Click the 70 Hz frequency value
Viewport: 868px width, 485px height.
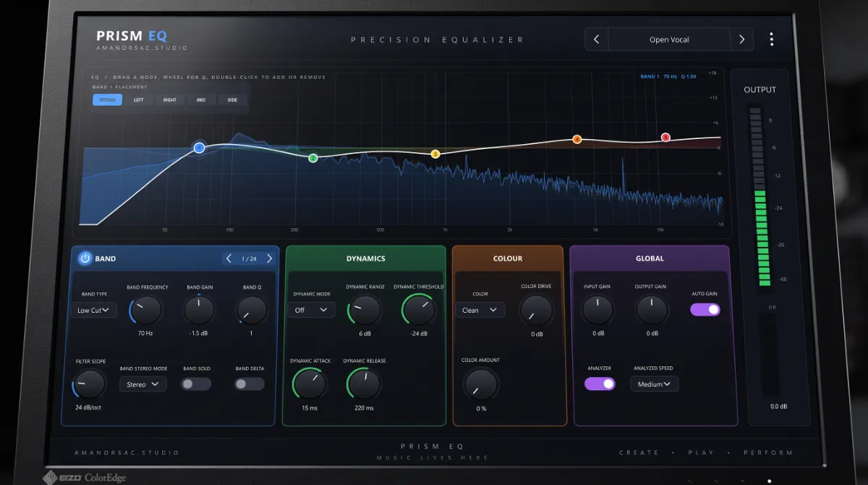coord(145,333)
